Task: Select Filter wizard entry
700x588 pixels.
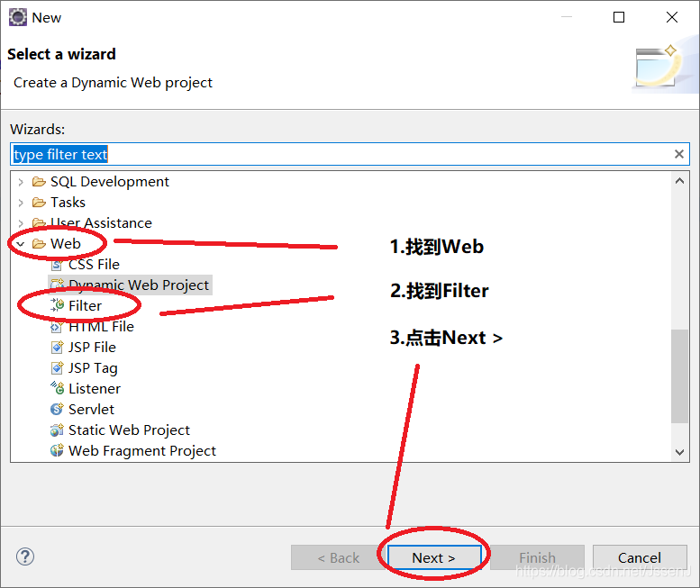Action: (x=86, y=305)
